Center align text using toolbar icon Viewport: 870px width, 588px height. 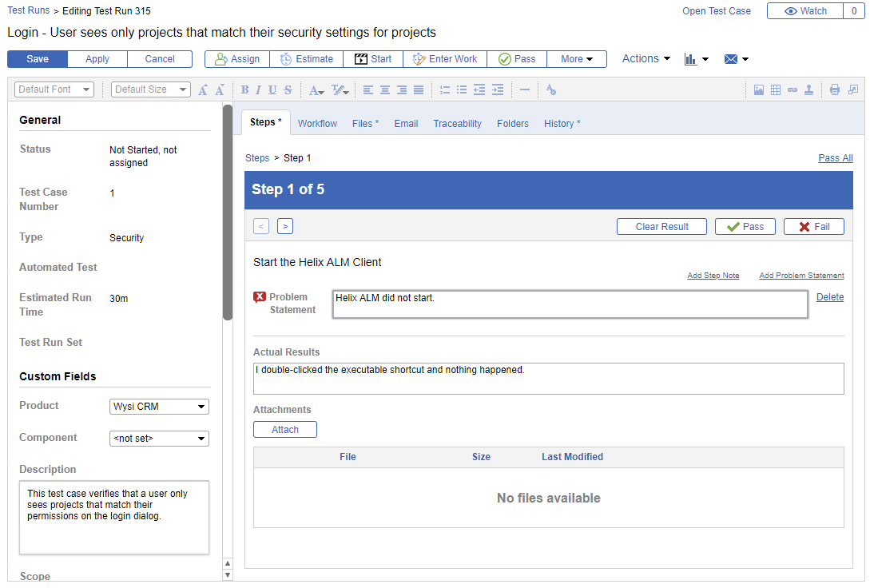click(385, 90)
